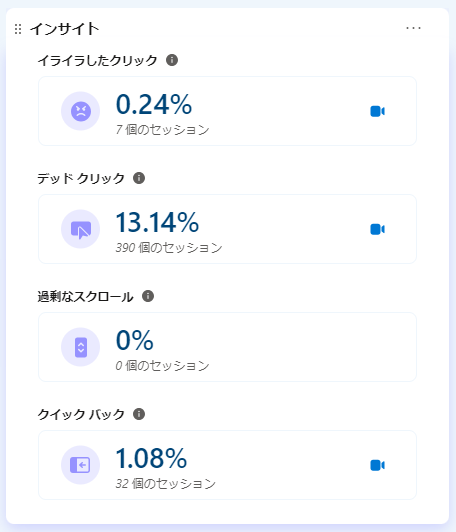The width and height of the screenshot is (456, 532).
Task: Click the angry face rage click icon
Action: pyautogui.click(x=80, y=111)
